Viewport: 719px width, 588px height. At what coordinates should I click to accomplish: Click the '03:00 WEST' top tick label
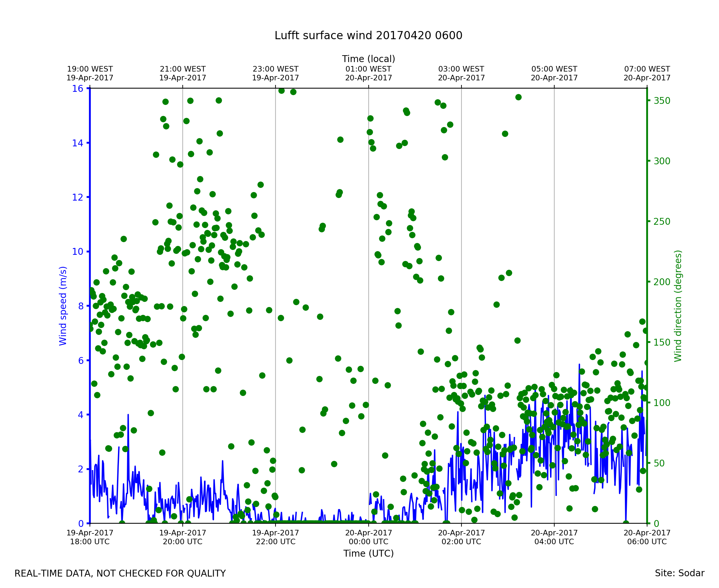(461, 69)
